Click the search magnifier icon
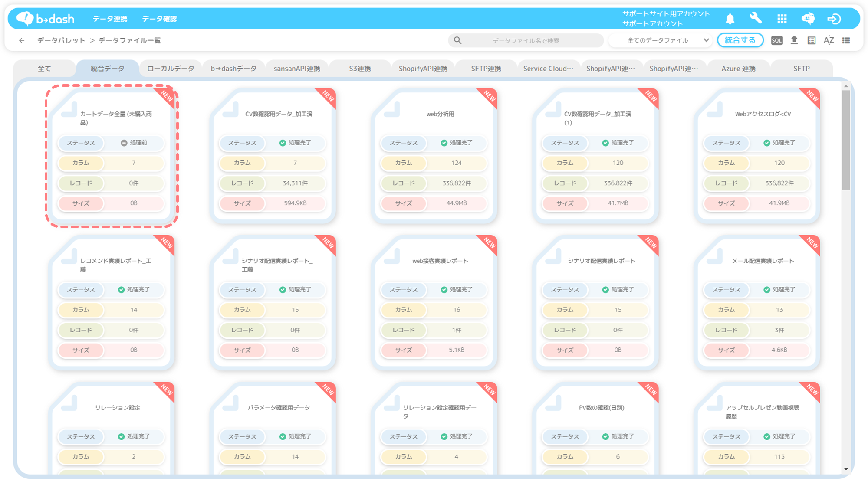Image resolution: width=868 pixels, height=488 pixels. pyautogui.click(x=457, y=40)
